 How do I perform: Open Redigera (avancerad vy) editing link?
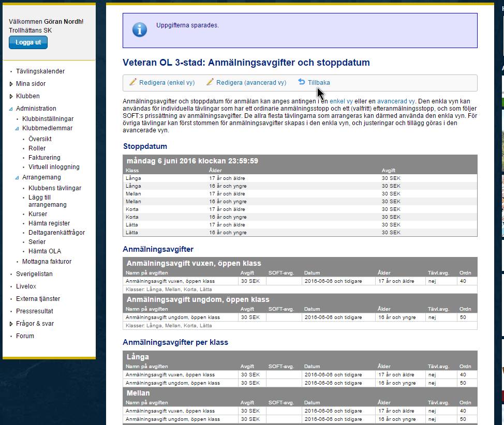[251, 83]
